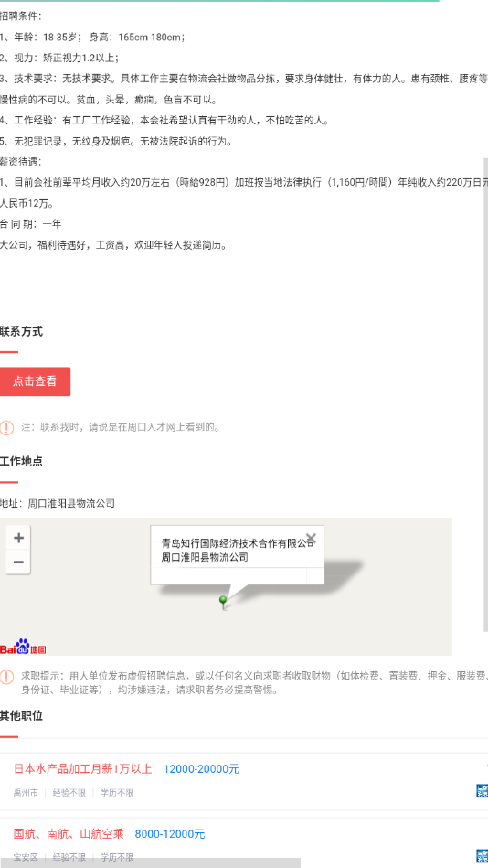Zoom out on the Baidu map

18,562
